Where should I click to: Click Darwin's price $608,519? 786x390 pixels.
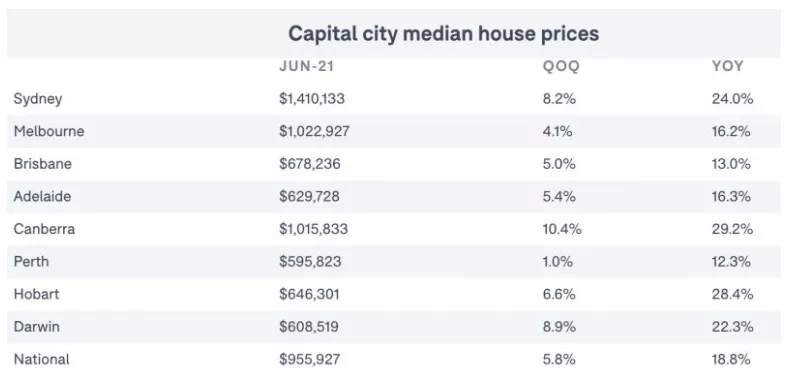click(x=309, y=327)
